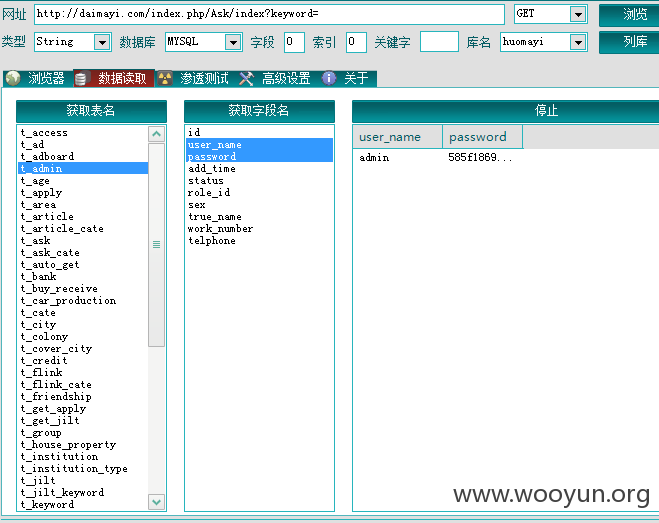Click the database icon on the 数据读取 tab
The width and height of the screenshot is (659, 523).
pyautogui.click(x=81, y=79)
